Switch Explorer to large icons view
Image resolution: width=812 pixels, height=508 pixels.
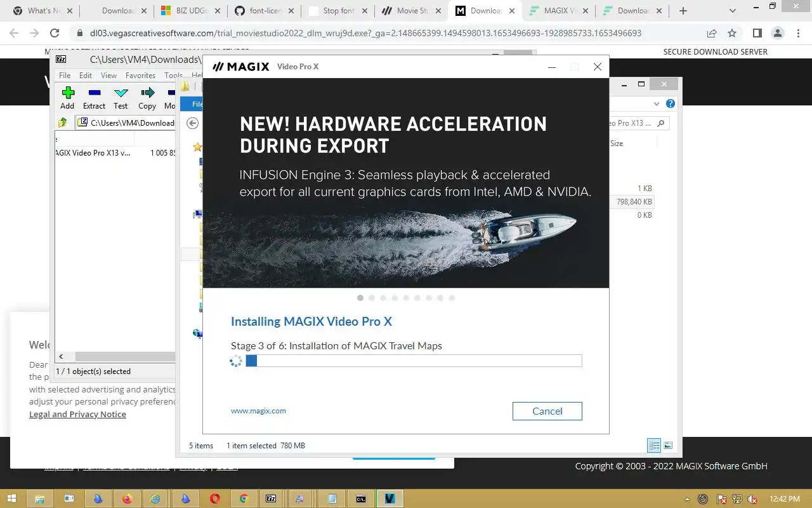(668, 446)
